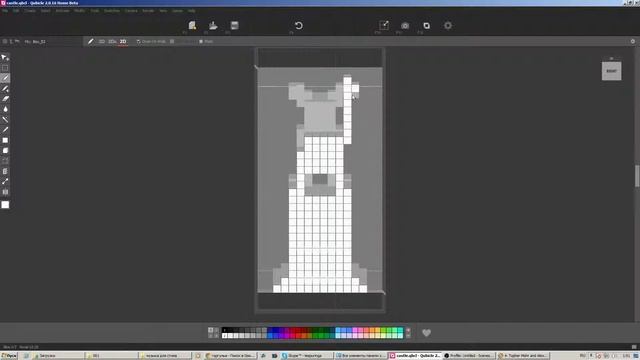Activate the highlighted pencil draw tool
The width and height of the screenshot is (640, 360).
tap(5, 78)
